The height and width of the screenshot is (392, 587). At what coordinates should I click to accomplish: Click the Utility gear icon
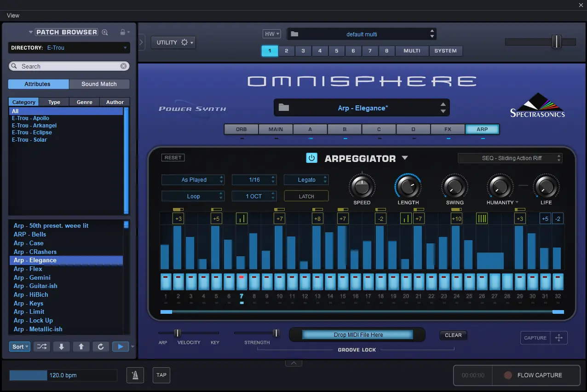pyautogui.click(x=184, y=42)
